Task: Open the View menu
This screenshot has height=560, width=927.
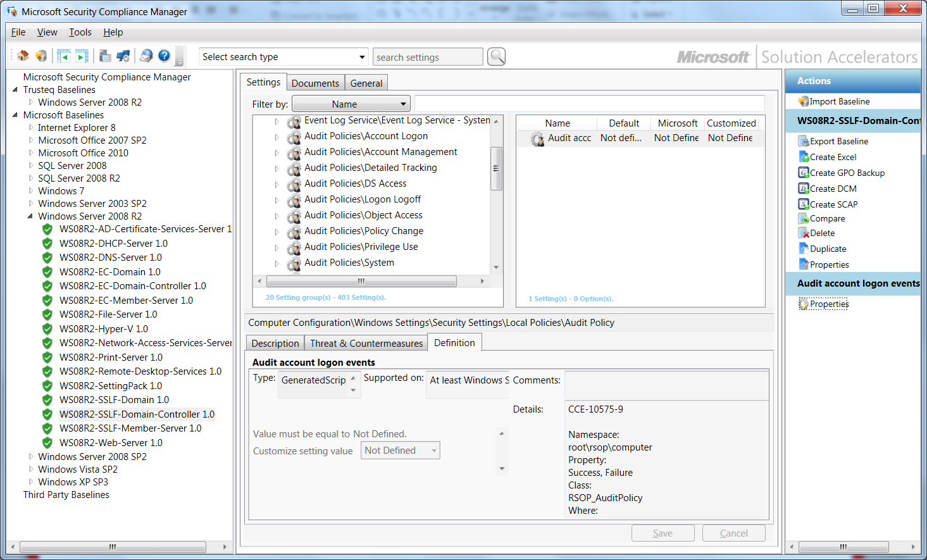Action: [47, 32]
